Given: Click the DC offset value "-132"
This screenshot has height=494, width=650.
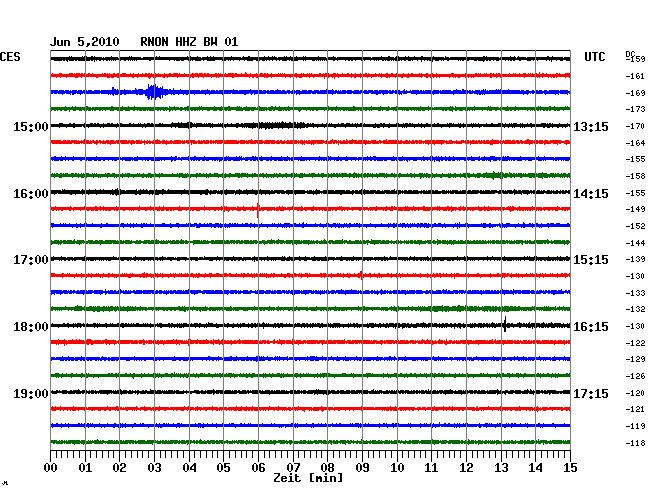Looking at the screenshot, I should point(635,309).
